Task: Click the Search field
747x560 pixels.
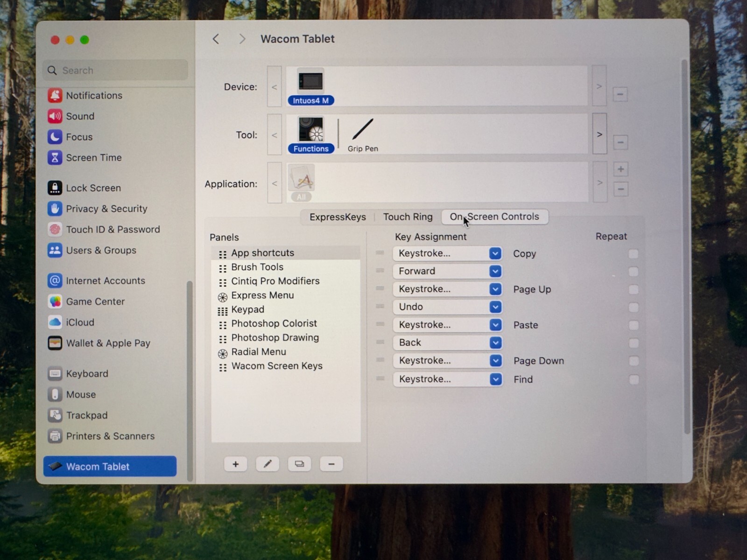Action: (x=115, y=70)
